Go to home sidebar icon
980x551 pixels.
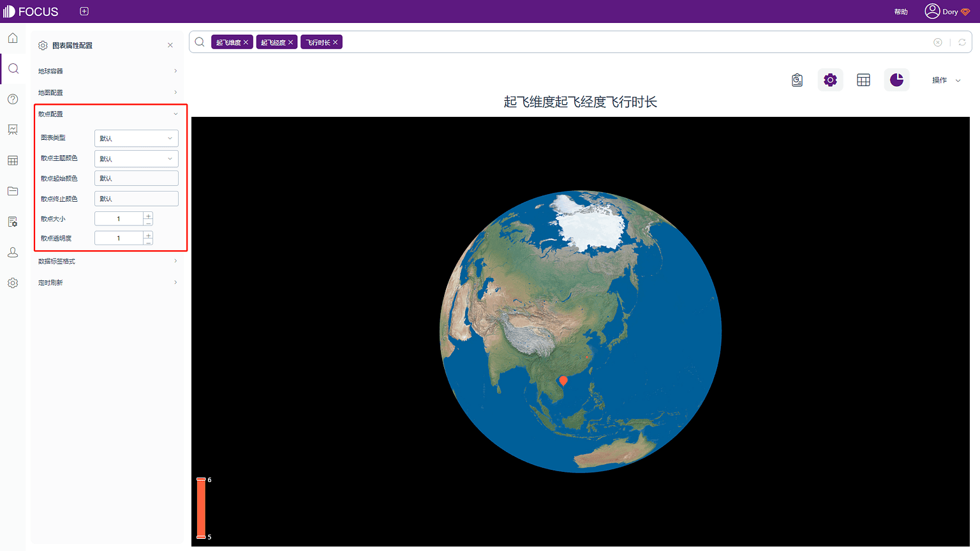pyautogui.click(x=13, y=38)
